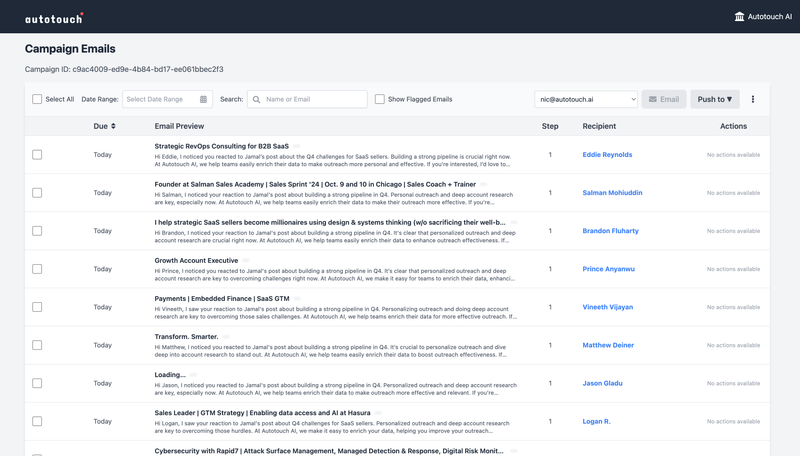
Task: Open the calendar icon in Date Range
Action: 204,100
